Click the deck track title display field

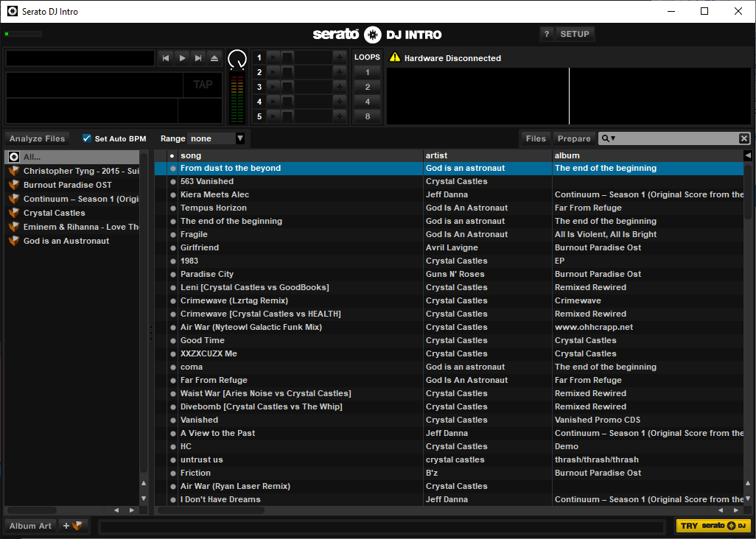(80, 58)
